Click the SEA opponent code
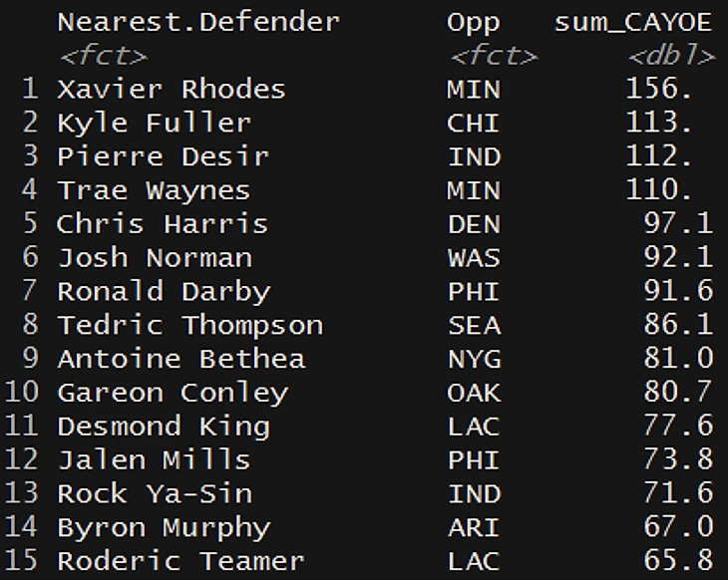 pos(473,325)
